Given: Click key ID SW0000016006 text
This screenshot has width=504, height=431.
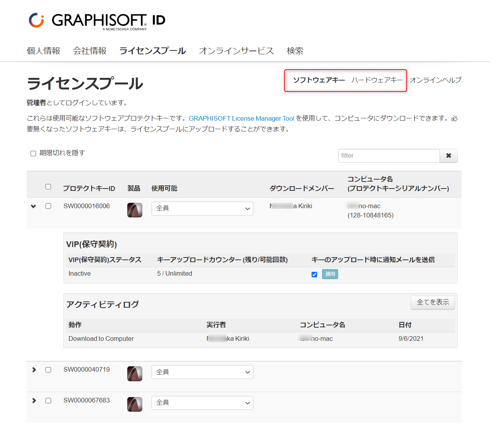Looking at the screenshot, I should click(x=87, y=206).
